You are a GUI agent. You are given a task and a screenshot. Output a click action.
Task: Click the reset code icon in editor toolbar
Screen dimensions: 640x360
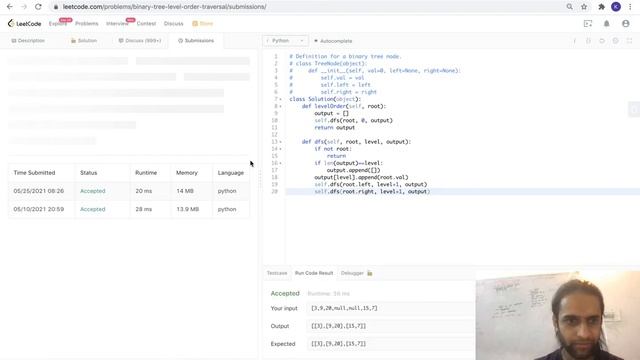(x=602, y=41)
